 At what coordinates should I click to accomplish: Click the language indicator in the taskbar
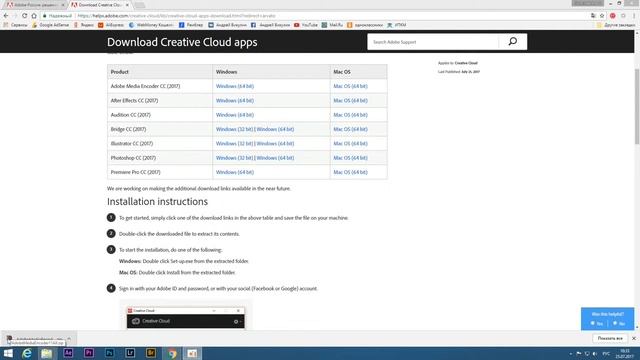point(606,353)
